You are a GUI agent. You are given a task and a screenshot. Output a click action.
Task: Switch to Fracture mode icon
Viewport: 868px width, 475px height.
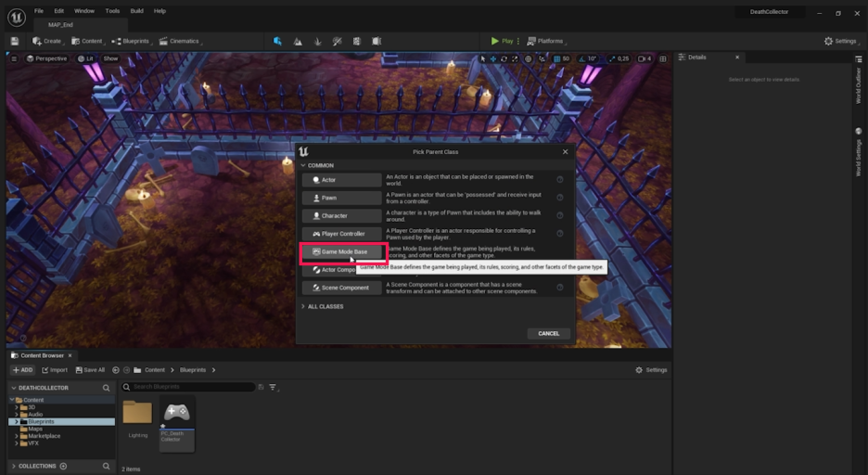(356, 41)
